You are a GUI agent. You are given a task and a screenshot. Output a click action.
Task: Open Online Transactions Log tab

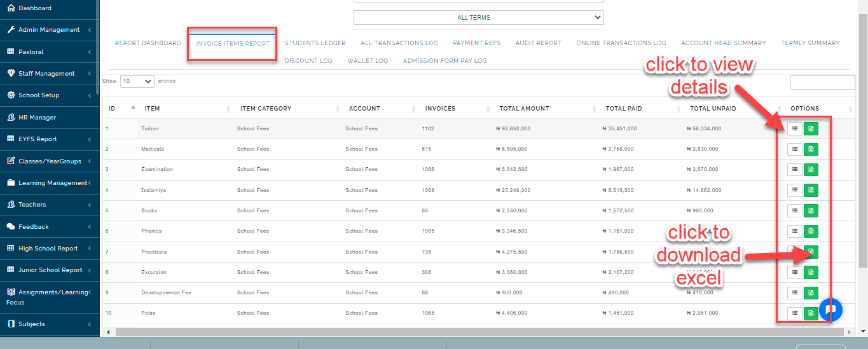click(621, 43)
